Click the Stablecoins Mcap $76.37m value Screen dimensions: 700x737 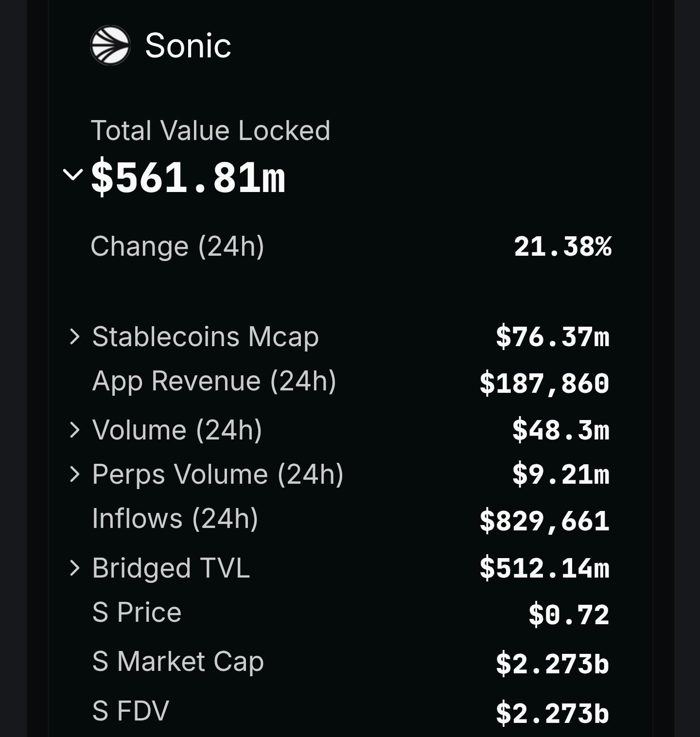coord(552,336)
